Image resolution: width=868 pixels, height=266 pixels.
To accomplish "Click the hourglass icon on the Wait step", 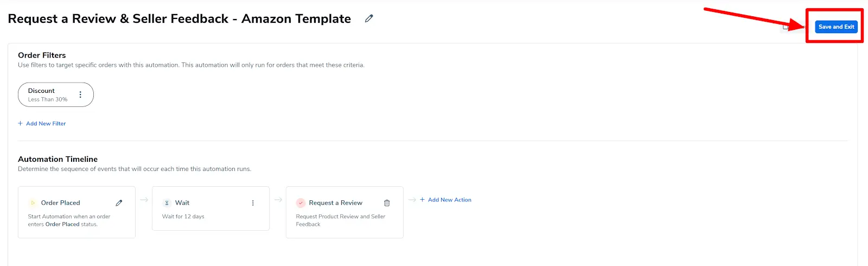I will click(x=167, y=203).
